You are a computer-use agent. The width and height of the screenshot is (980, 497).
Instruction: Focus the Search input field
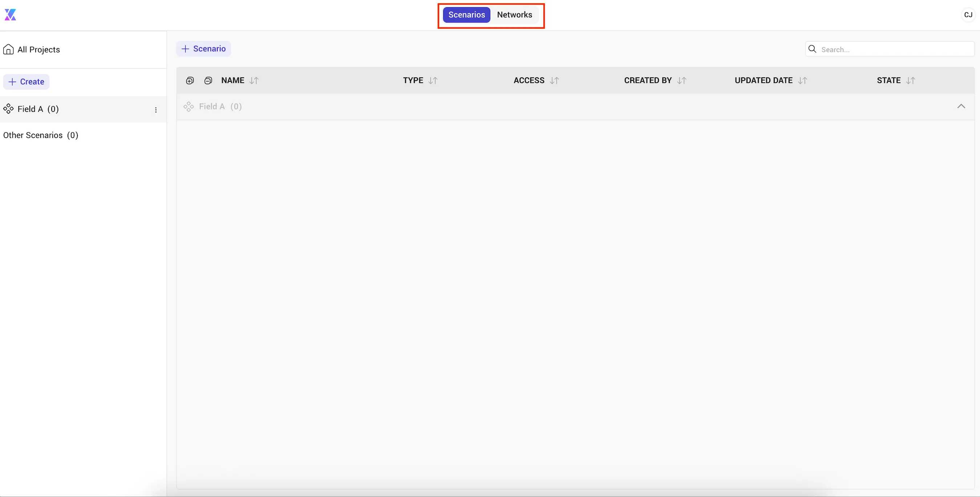click(890, 49)
